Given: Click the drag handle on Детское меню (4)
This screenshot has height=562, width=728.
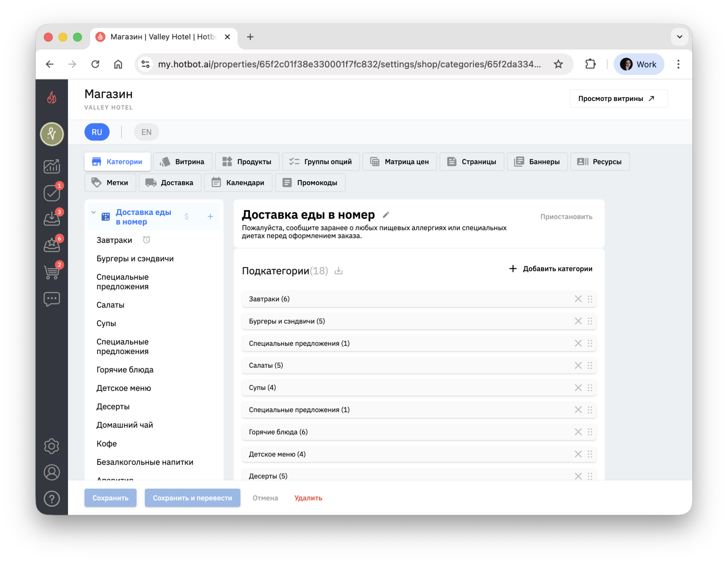Looking at the screenshot, I should [590, 454].
